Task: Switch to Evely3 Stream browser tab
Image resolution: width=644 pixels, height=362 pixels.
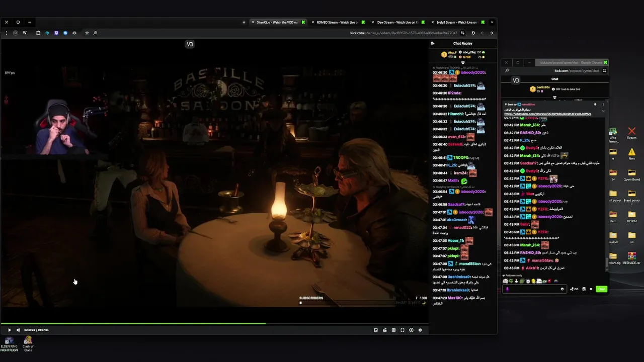Action: click(457, 22)
